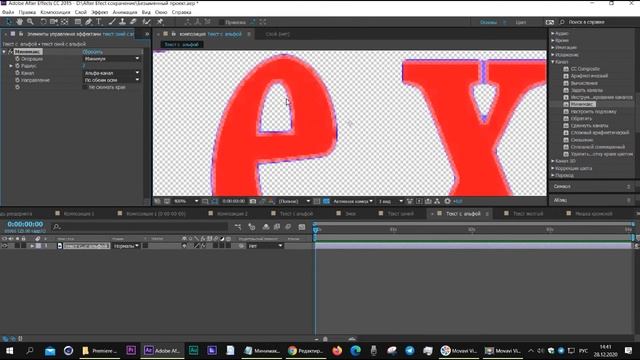Toggle the Draft 3D icon in timeline

point(252,227)
